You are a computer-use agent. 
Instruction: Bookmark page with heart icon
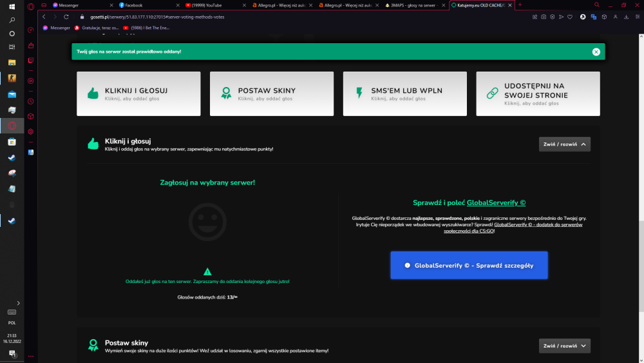570,17
